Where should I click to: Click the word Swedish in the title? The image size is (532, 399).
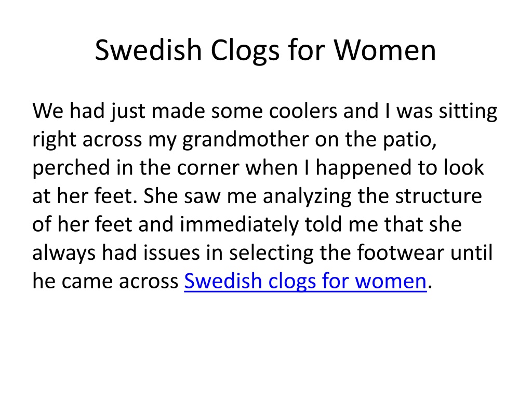click(x=148, y=50)
